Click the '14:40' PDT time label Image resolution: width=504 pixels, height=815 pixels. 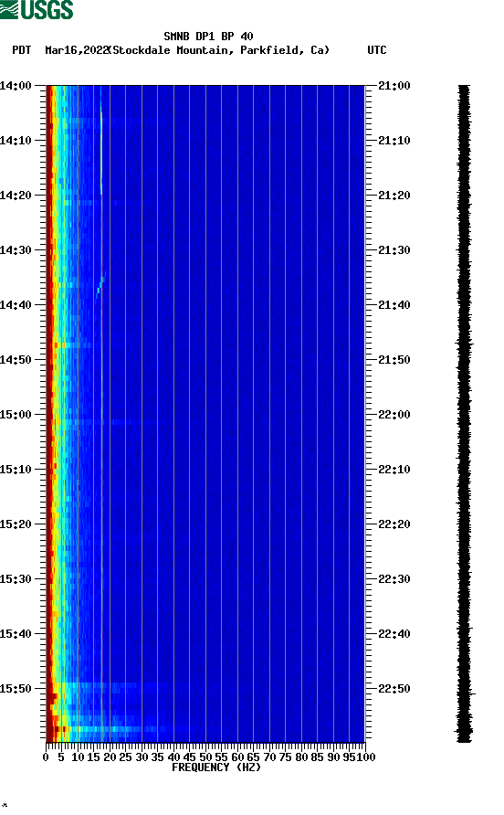tap(16, 304)
